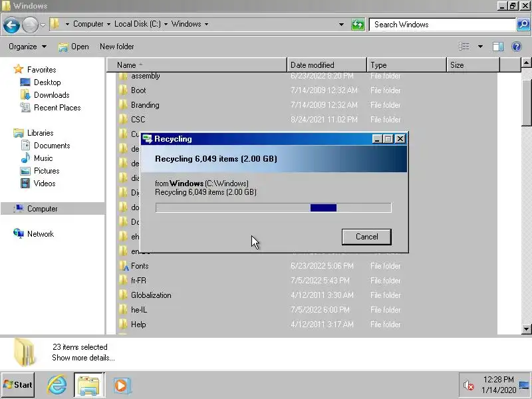This screenshot has width=532, height=399.
Task: Select the assembly folder
Action: (145, 76)
